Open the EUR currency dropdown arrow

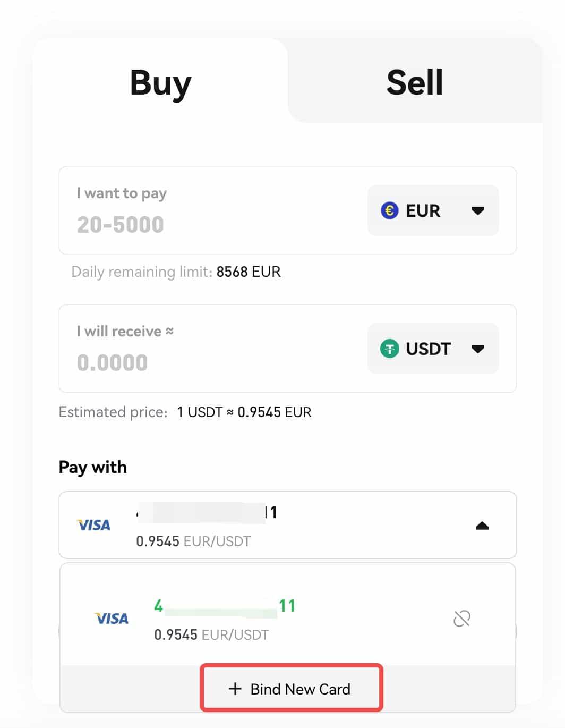pyautogui.click(x=478, y=211)
